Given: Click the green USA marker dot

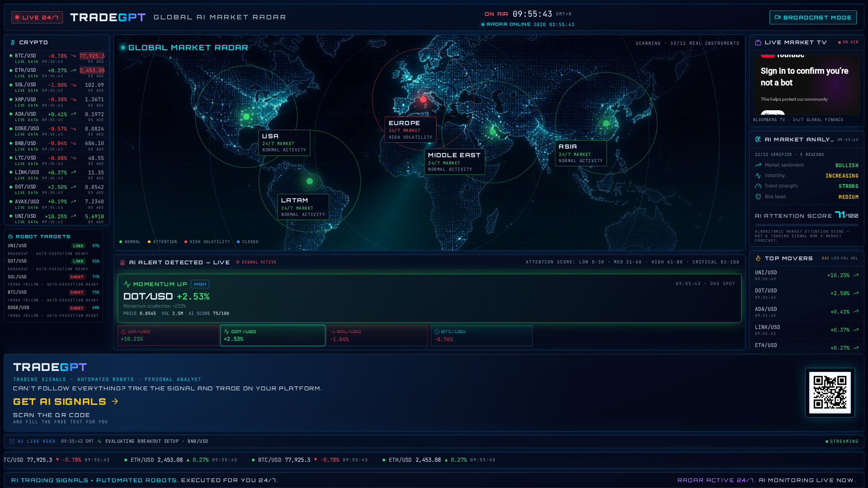Looking at the screenshot, I should pyautogui.click(x=246, y=117).
